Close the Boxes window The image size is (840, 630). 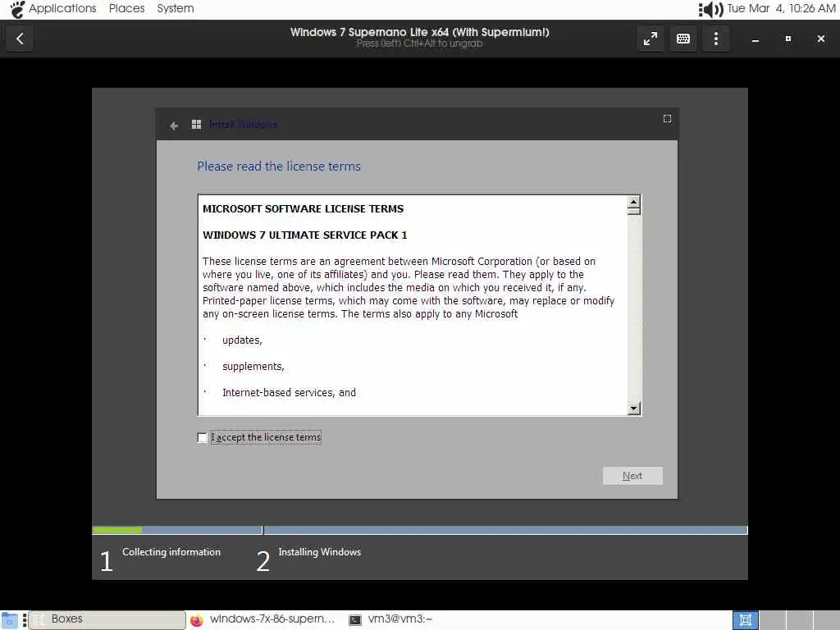[x=820, y=39]
